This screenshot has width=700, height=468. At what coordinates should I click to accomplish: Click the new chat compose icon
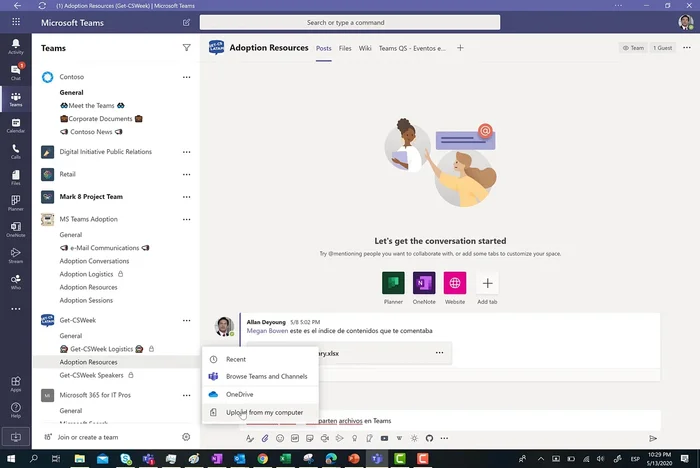point(186,22)
